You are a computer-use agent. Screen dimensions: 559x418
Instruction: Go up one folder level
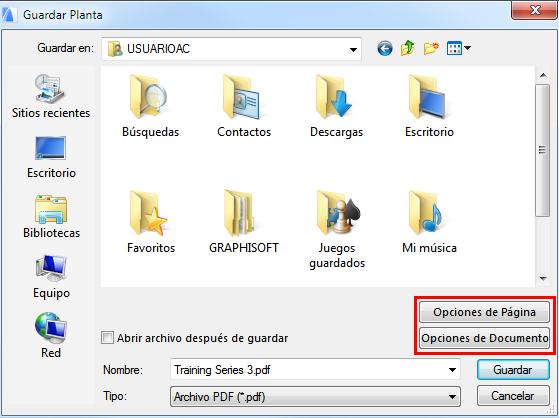[407, 48]
